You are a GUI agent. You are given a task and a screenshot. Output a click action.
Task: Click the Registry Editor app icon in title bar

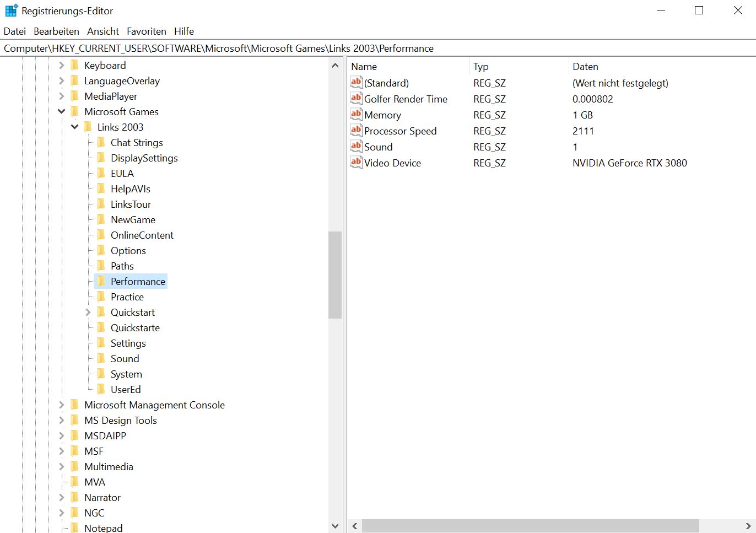(11, 10)
